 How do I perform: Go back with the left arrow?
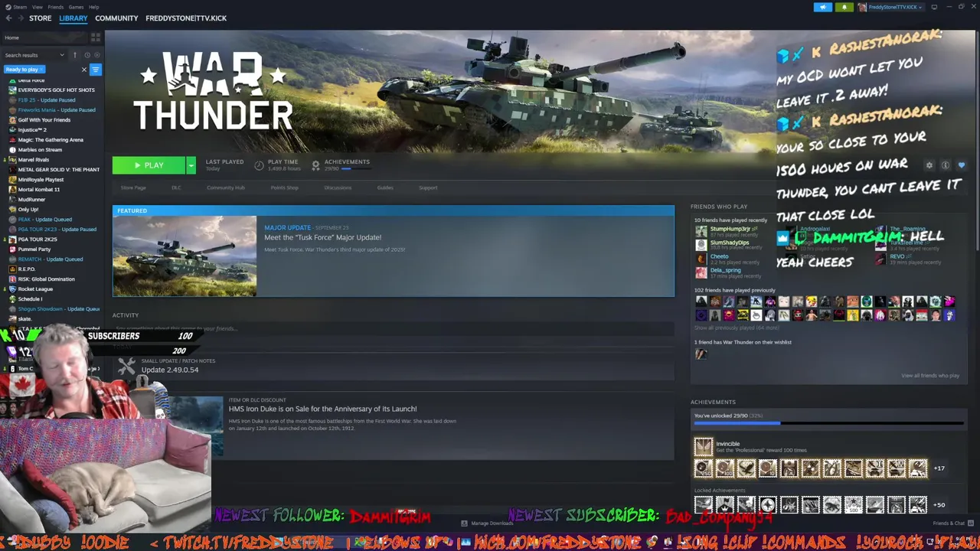click(8, 18)
